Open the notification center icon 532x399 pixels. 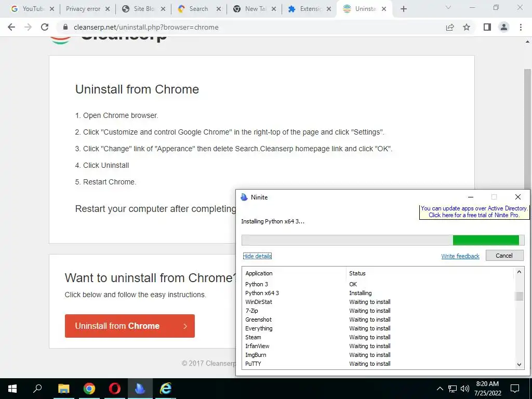tap(515, 389)
